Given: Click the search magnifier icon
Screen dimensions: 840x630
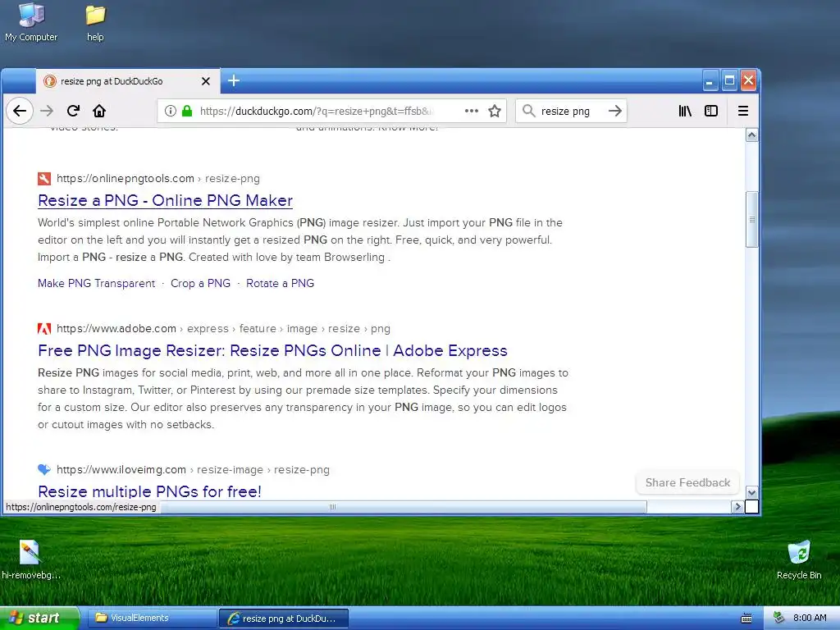Looking at the screenshot, I should (x=529, y=111).
